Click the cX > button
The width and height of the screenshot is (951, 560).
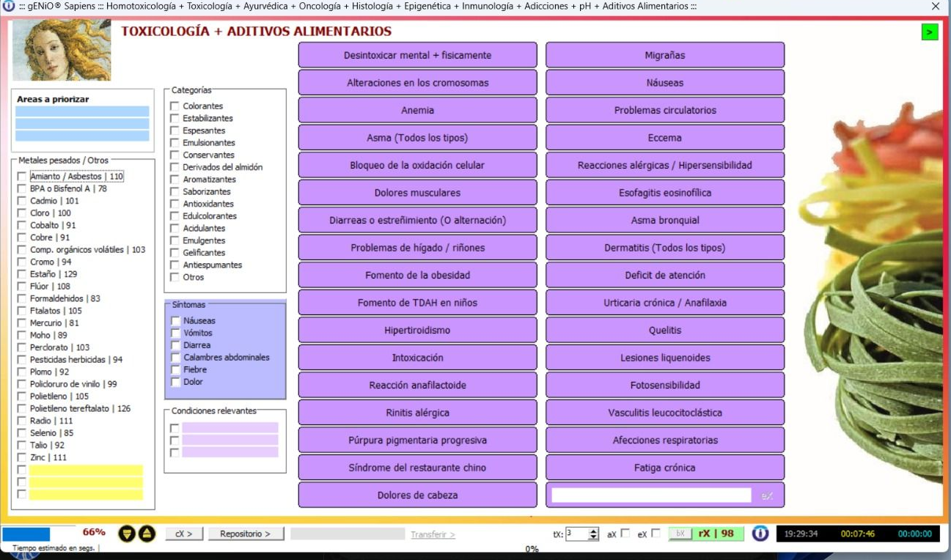(x=184, y=534)
